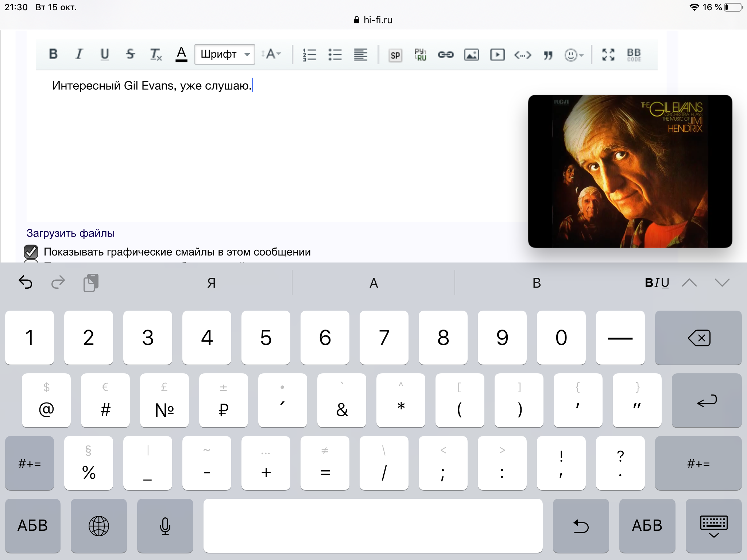
Task: Insert a spoiler with SP icon
Action: coord(395,55)
